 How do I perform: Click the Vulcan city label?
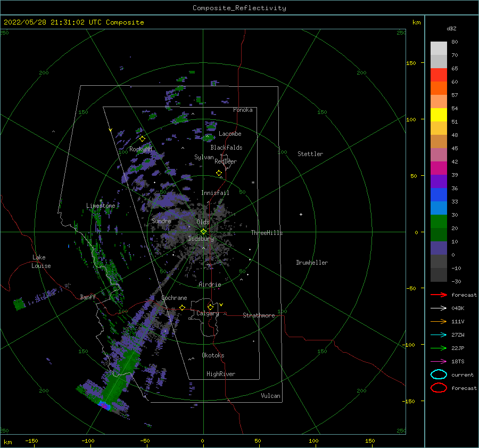(270, 396)
